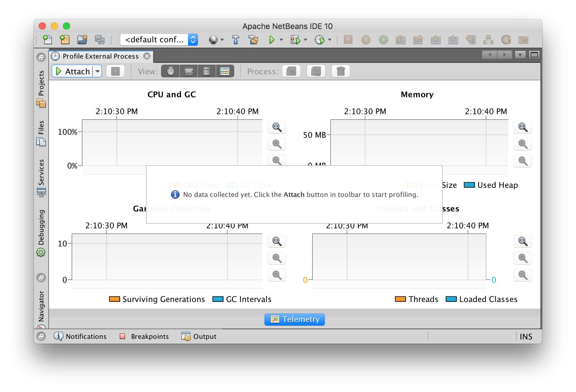Click the Save All toolbar icon
This screenshot has width=576, height=392.
[x=99, y=40]
